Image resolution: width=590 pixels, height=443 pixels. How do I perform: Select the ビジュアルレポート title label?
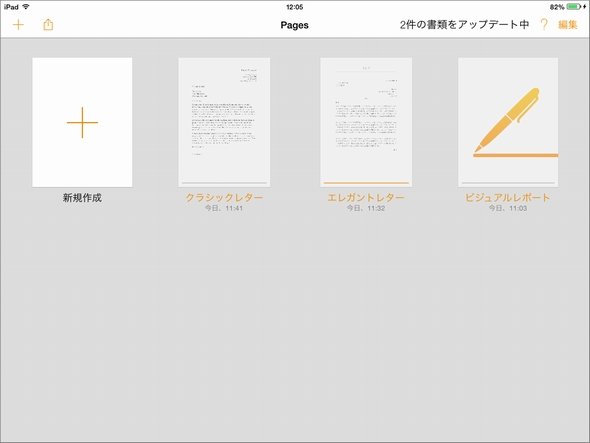coord(508,198)
